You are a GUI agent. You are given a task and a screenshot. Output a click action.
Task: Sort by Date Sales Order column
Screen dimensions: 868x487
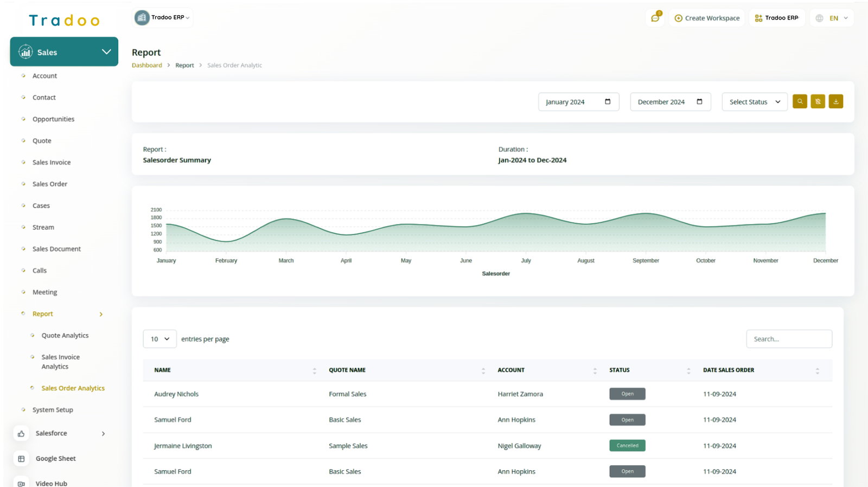[x=817, y=370]
